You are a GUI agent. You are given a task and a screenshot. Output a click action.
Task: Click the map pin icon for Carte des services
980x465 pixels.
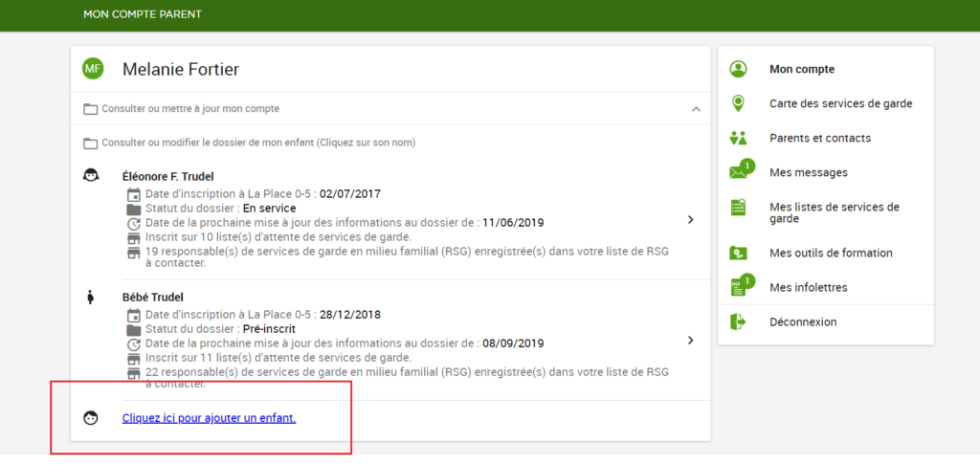(738, 103)
